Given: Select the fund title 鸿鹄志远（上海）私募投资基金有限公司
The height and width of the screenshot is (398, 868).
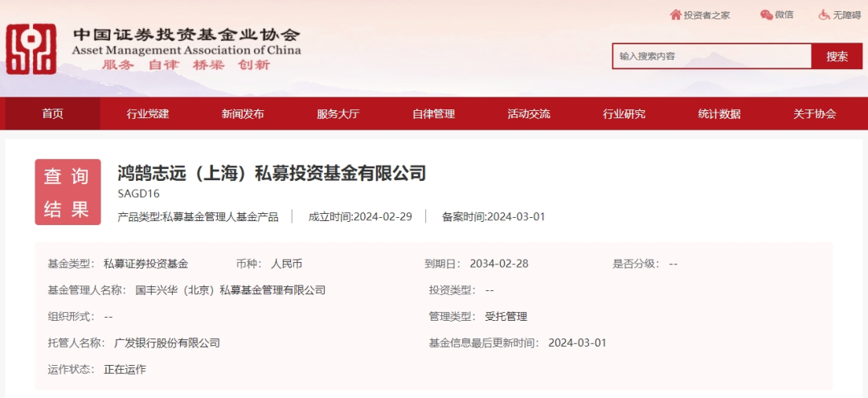Looking at the screenshot, I should pos(272,173).
